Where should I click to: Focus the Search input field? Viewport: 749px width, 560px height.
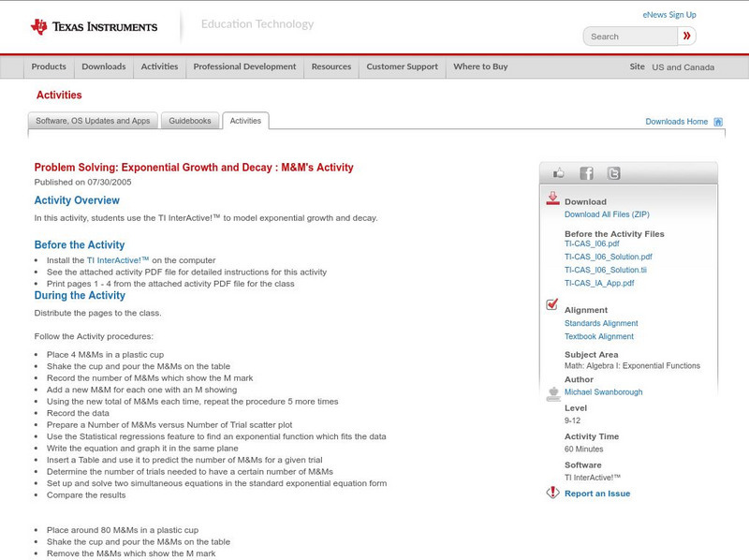click(x=630, y=37)
